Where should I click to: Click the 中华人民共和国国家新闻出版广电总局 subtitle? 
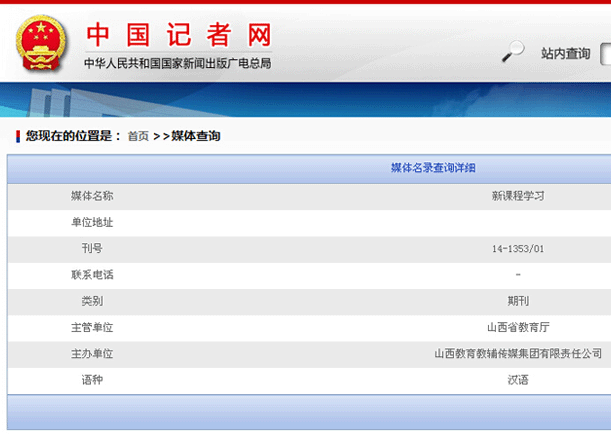pyautogui.click(x=178, y=63)
